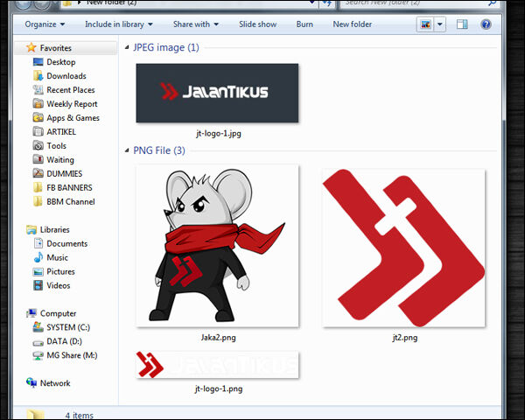Select Videos label under Libraries
525x420 pixels.
pyautogui.click(x=59, y=286)
